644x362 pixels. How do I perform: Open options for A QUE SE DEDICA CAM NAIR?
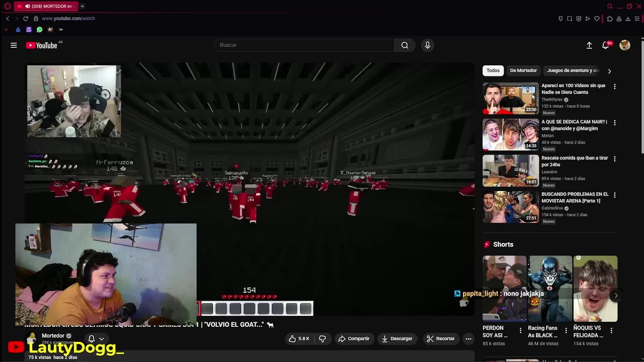pos(614,123)
